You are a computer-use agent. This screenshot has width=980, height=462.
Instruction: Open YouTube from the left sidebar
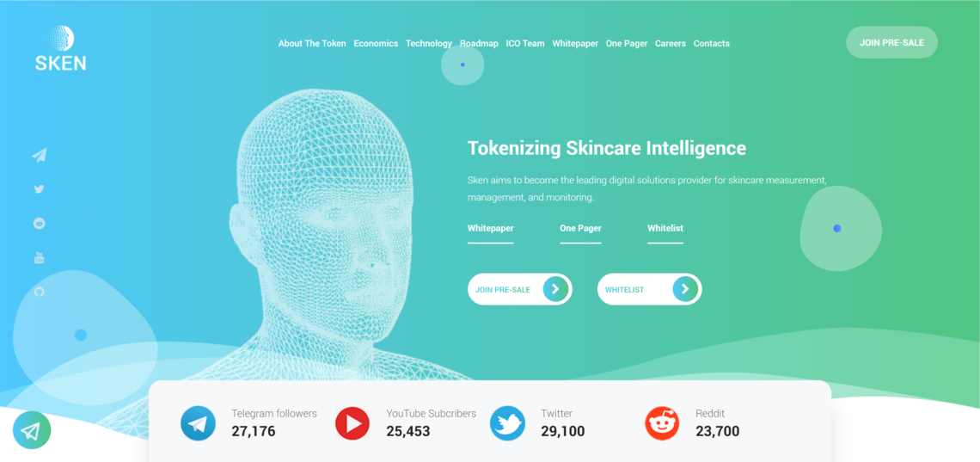tap(40, 257)
